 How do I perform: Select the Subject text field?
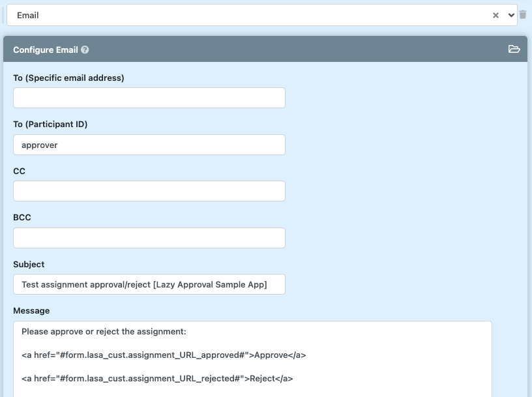coord(149,284)
